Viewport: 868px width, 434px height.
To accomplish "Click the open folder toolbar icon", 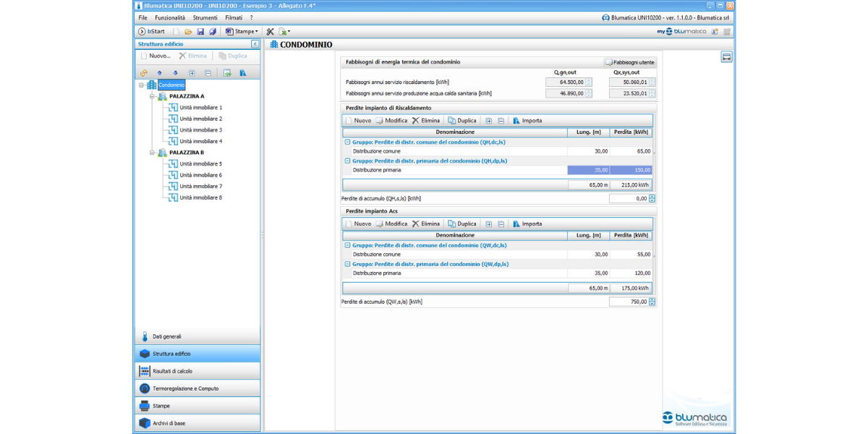I will click(x=188, y=32).
